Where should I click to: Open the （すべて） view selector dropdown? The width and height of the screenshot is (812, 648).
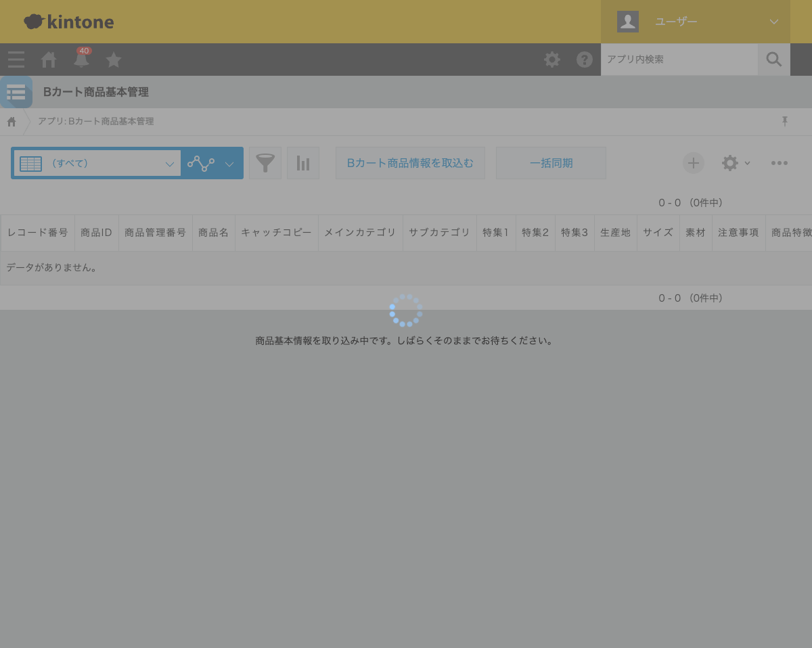point(97,163)
